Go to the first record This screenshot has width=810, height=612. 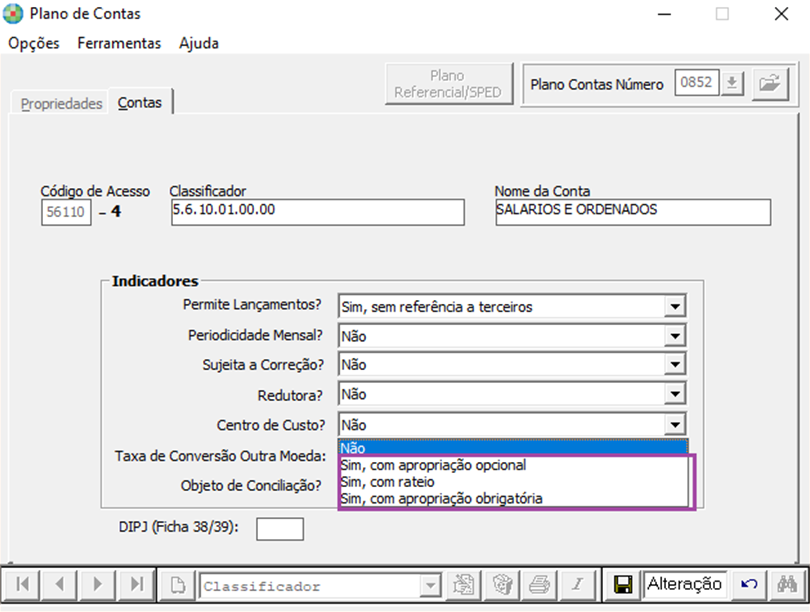click(x=22, y=585)
